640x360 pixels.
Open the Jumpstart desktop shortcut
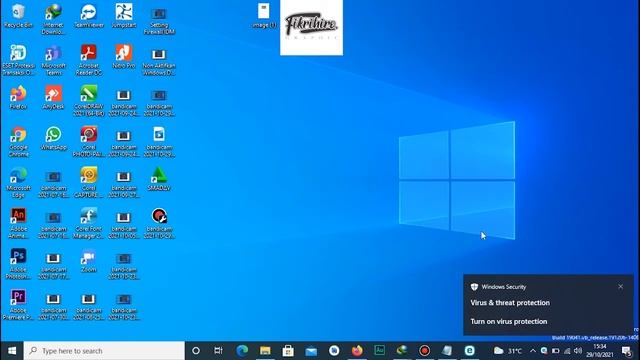tap(124, 16)
